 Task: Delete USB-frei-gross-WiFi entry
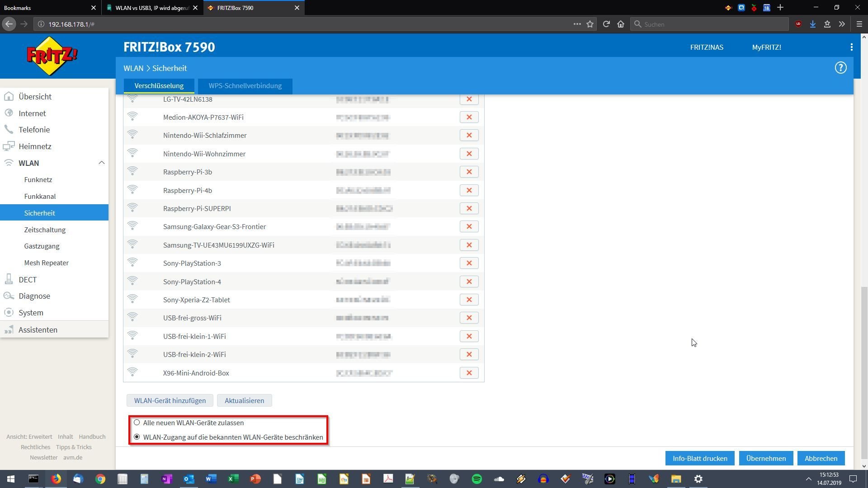point(469,318)
